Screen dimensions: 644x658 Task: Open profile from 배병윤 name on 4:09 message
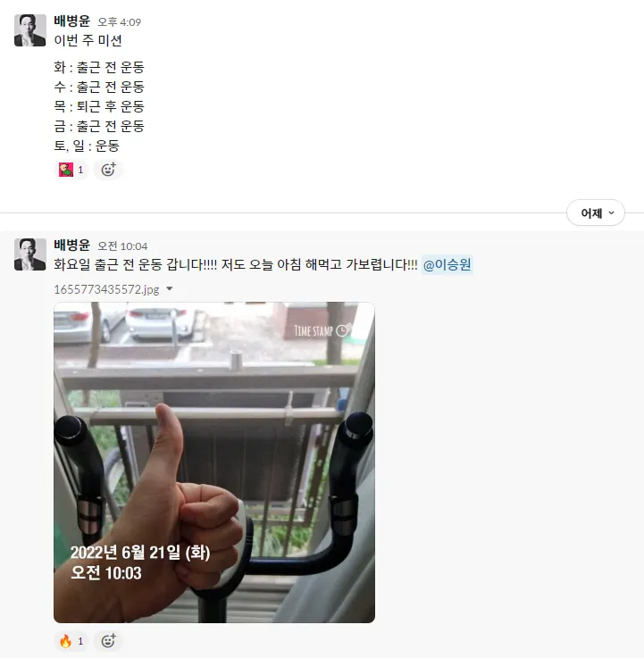(71, 21)
